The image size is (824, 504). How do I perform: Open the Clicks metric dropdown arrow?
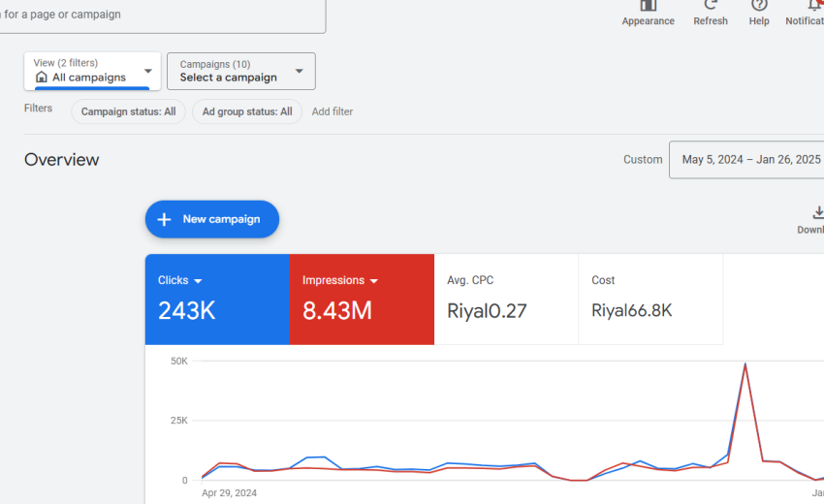[x=198, y=281]
